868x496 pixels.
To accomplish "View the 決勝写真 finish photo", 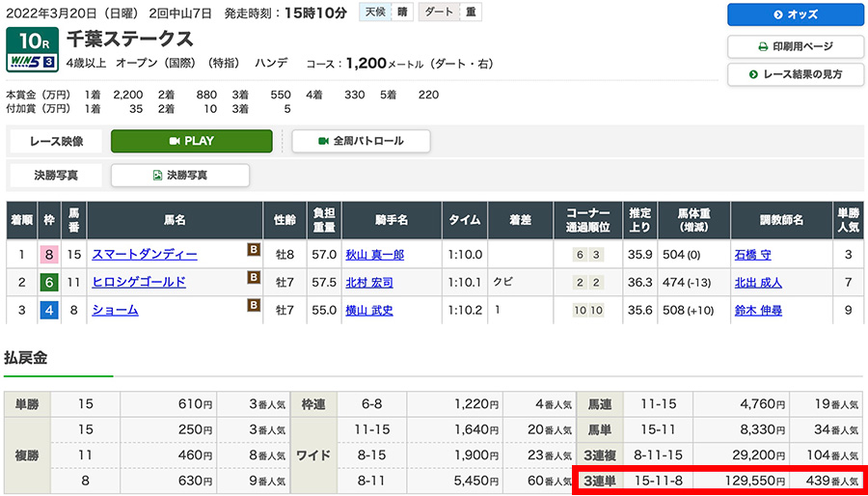I will tap(180, 176).
